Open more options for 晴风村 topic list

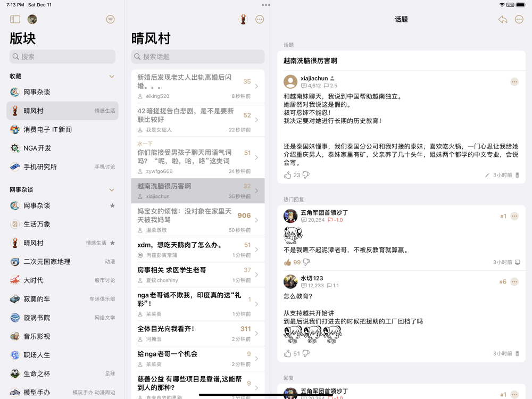(x=260, y=19)
